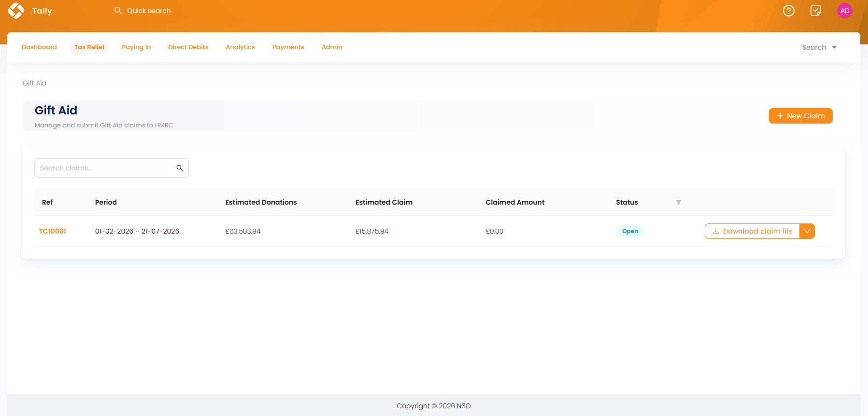The image size is (868, 416).
Task: Click the Gift Aid breadcrumb
Action: pos(35,83)
